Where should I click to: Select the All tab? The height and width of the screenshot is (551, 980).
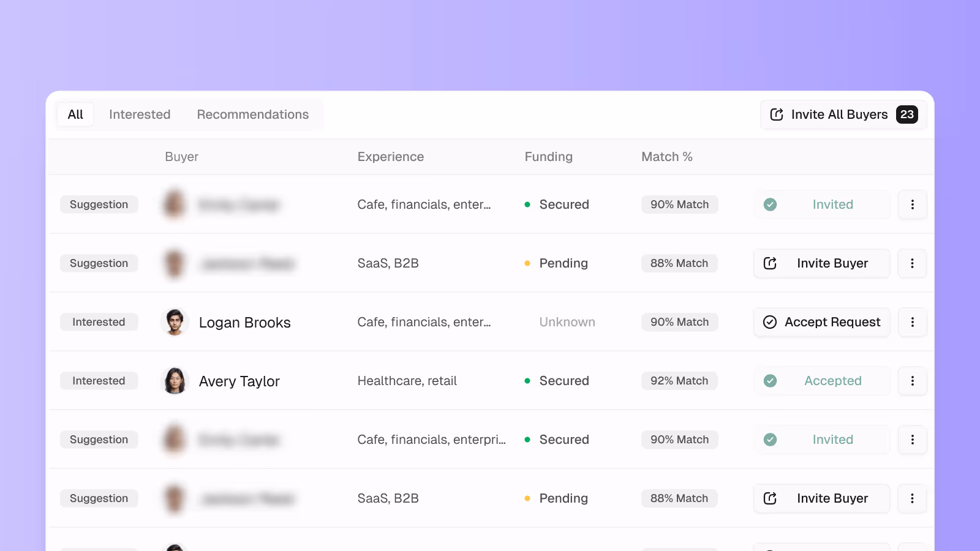75,114
